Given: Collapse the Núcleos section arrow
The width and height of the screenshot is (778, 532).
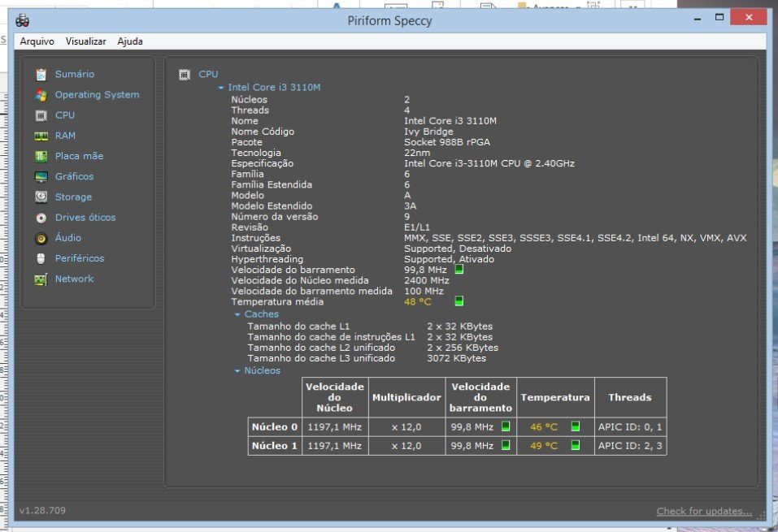Looking at the screenshot, I should coord(237,371).
